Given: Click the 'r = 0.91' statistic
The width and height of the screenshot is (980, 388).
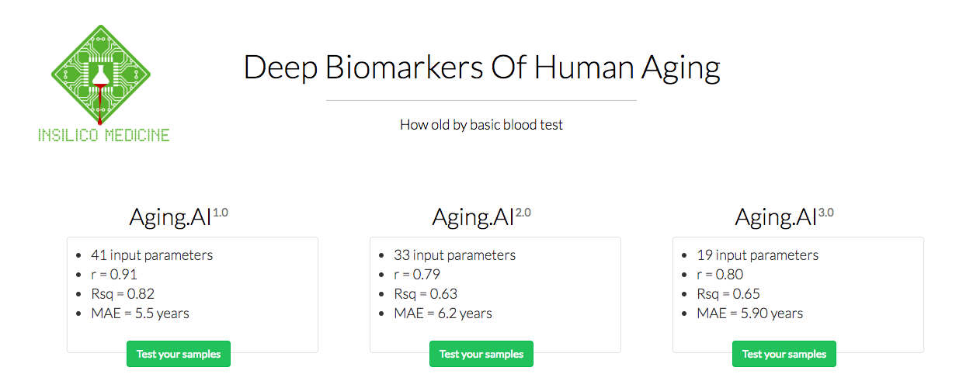Looking at the screenshot, I should pos(114,275).
